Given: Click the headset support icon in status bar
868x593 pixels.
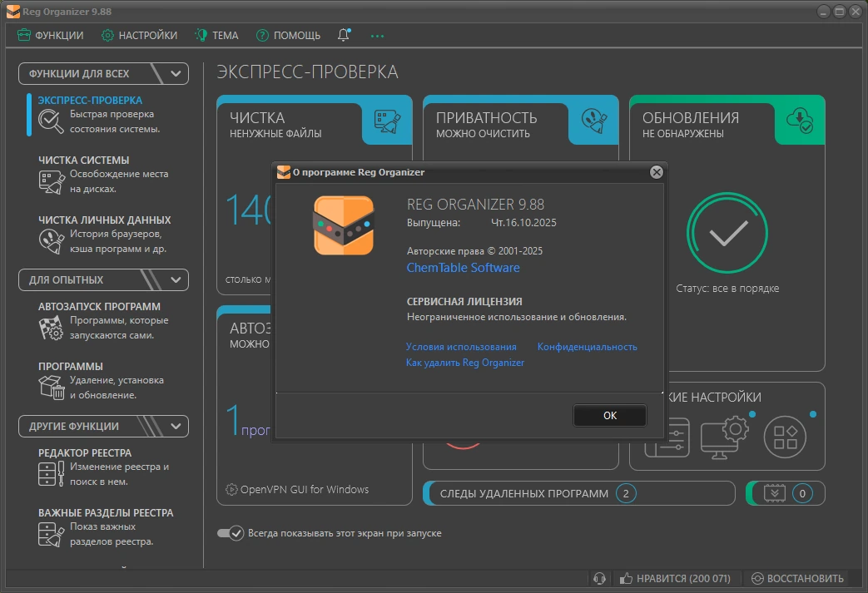Looking at the screenshot, I should pyautogui.click(x=599, y=578).
